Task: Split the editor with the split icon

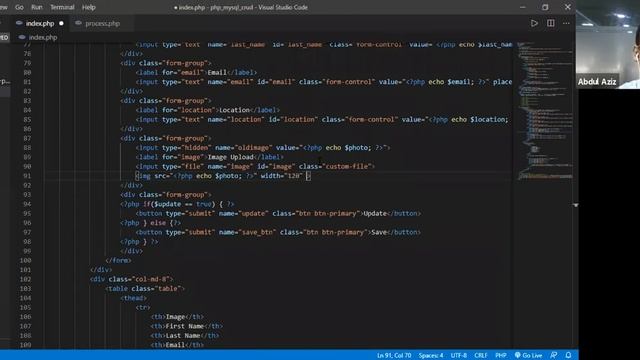Action: 551,23
